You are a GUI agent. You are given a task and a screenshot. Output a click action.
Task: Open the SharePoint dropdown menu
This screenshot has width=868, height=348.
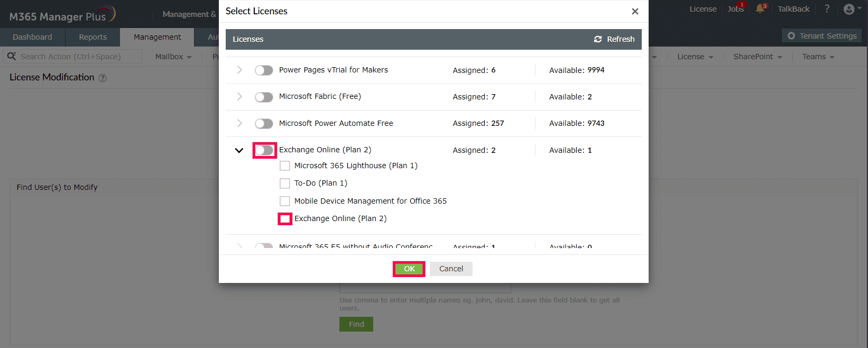[758, 57]
